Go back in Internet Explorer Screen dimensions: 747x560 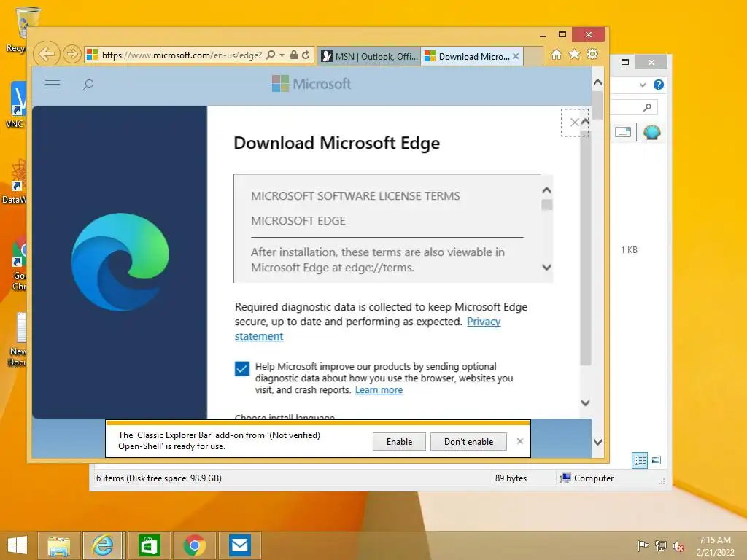coord(47,54)
